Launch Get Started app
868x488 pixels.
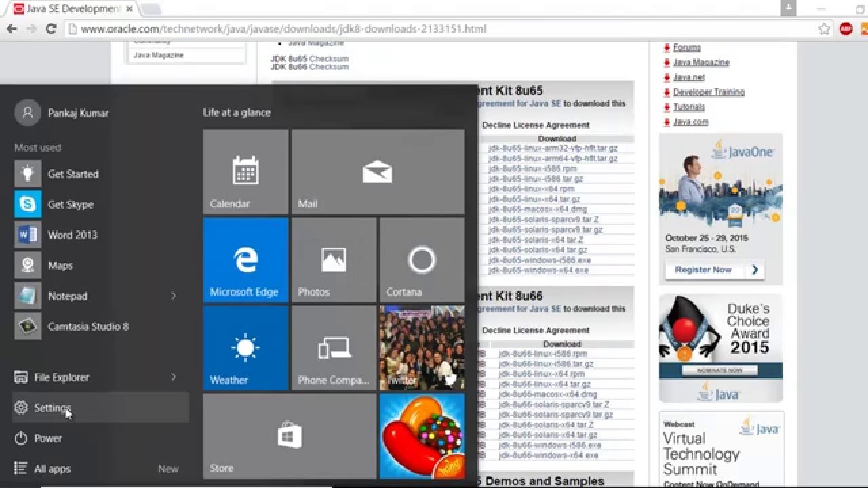[x=100, y=174]
